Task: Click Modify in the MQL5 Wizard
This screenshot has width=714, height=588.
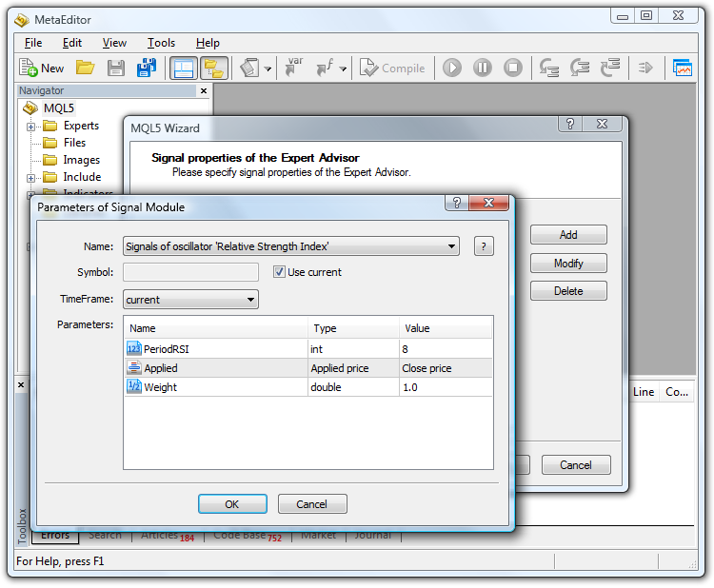Action: pos(568,263)
